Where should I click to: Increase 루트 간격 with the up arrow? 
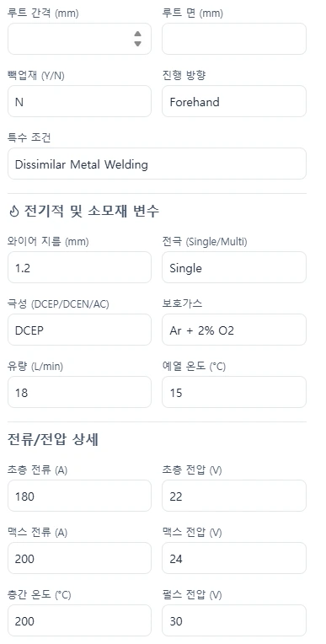coord(138,34)
